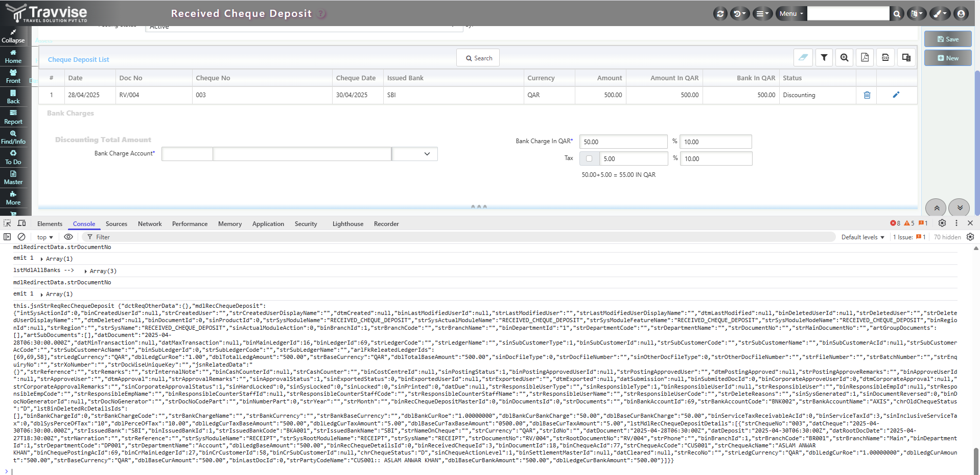Export the cheque list to XLSX
The width and height of the screenshot is (980, 475).
(885, 57)
